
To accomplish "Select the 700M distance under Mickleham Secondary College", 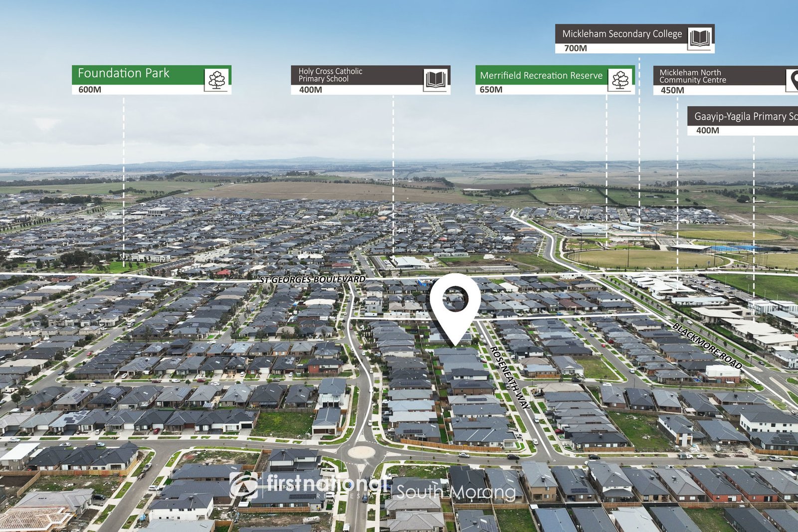I will click(x=576, y=48).
